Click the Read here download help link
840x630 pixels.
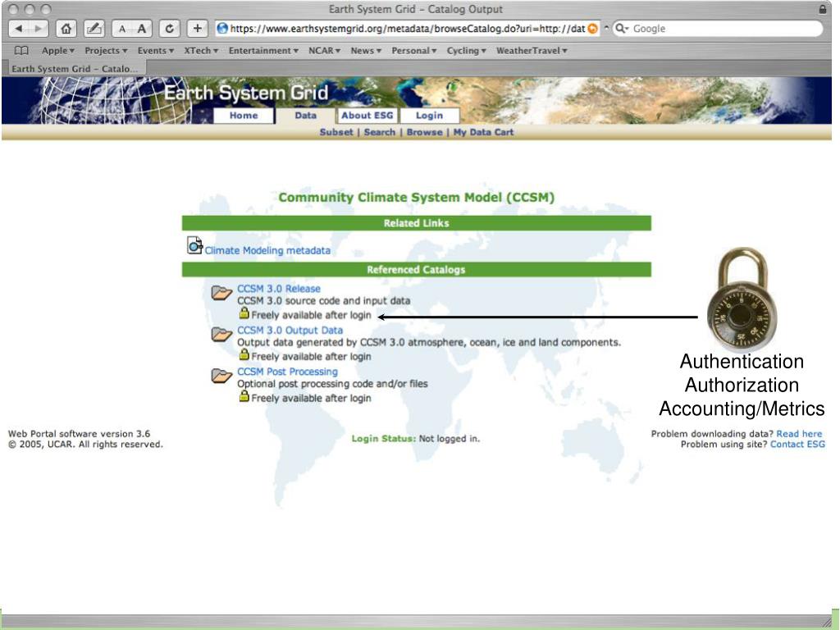click(799, 433)
